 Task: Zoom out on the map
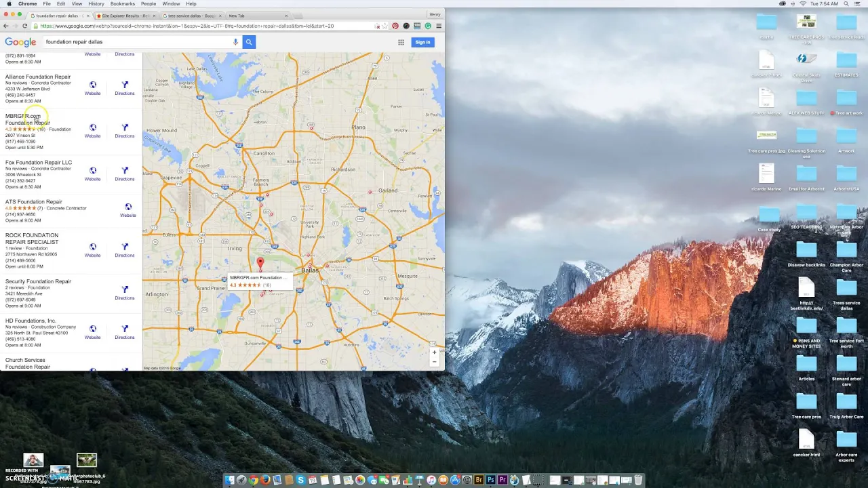tap(435, 361)
